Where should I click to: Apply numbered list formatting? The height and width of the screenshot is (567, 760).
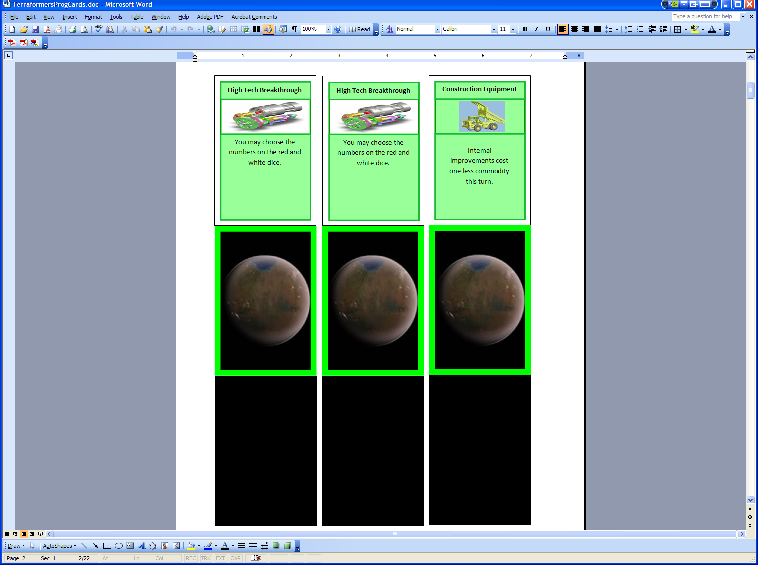[x=629, y=29]
